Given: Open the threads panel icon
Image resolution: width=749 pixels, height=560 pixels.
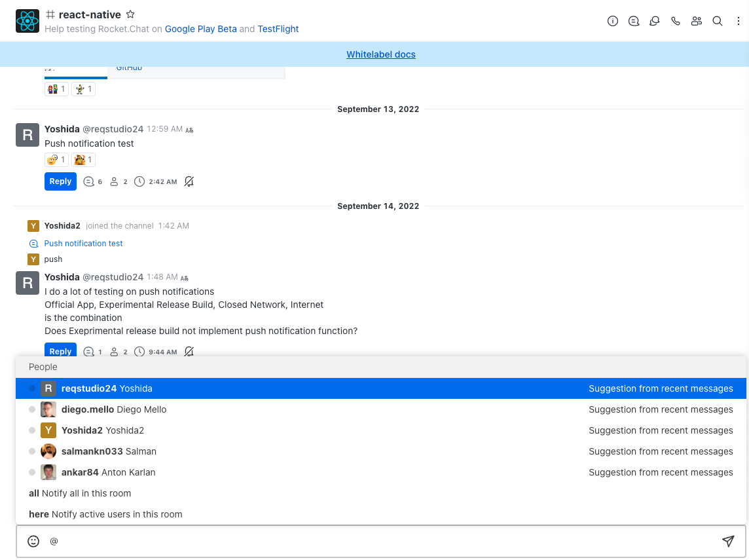Looking at the screenshot, I should (633, 21).
